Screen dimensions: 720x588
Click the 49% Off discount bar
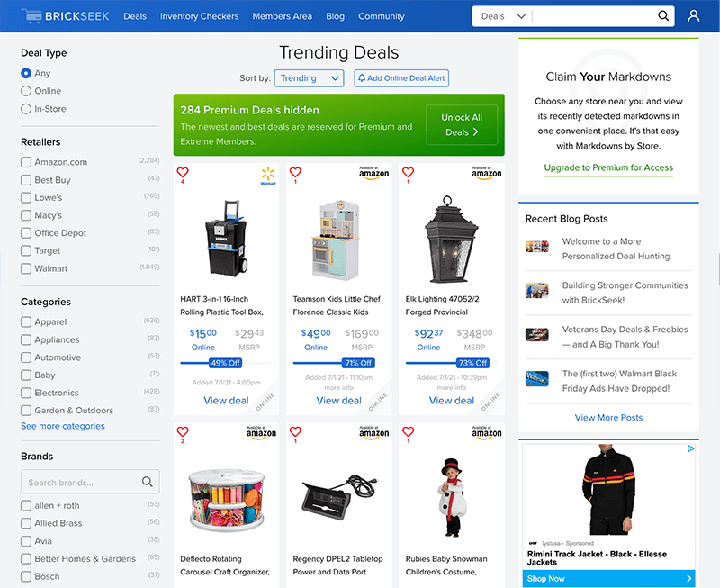coord(226,363)
